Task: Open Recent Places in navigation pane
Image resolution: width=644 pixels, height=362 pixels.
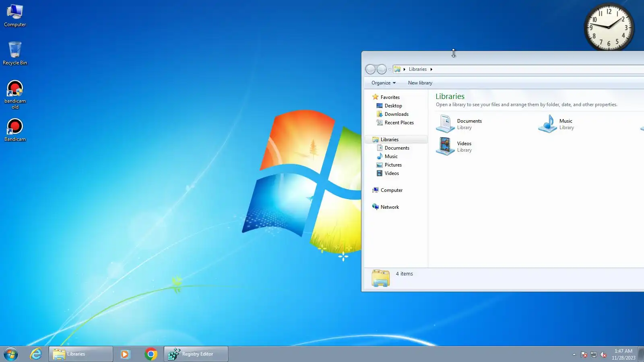Action: point(399,123)
